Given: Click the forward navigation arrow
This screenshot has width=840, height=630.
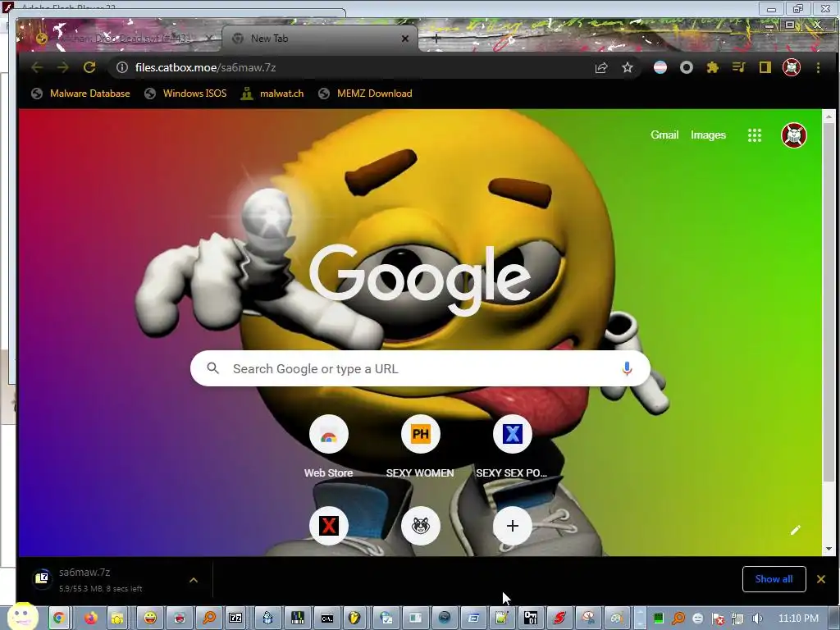Looking at the screenshot, I should 62,67.
